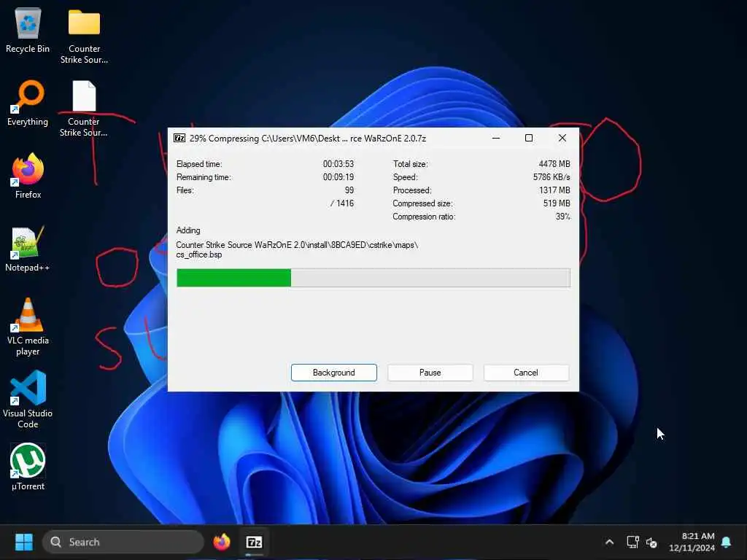Select the Firefox desktop shortcut
This screenshot has height=560, width=747.
click(28, 176)
